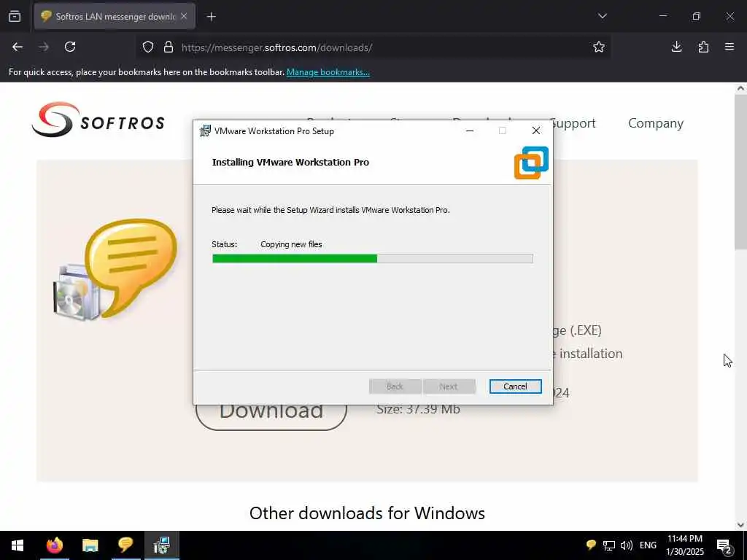
Task: Switch to Firefox in taskbar
Action: 54,545
